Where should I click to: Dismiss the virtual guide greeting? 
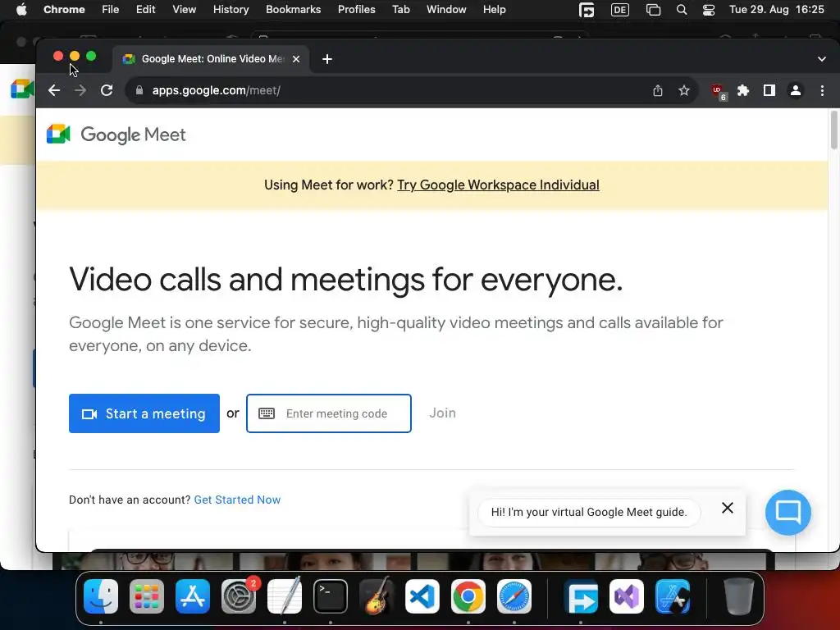pos(727,507)
